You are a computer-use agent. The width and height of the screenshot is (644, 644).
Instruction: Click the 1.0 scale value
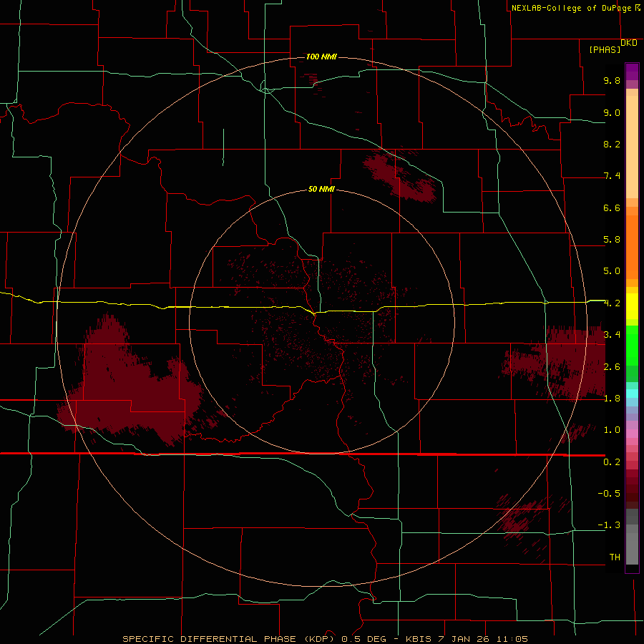click(612, 430)
